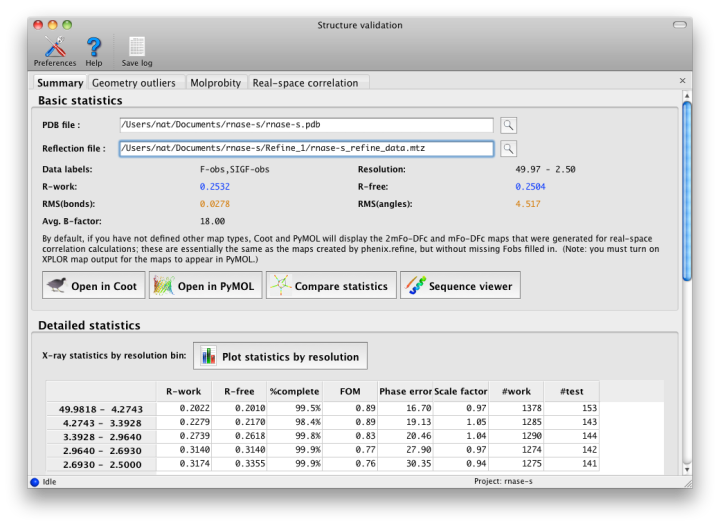Click the R-free column header
The height and width of the screenshot is (526, 720).
pos(240,391)
